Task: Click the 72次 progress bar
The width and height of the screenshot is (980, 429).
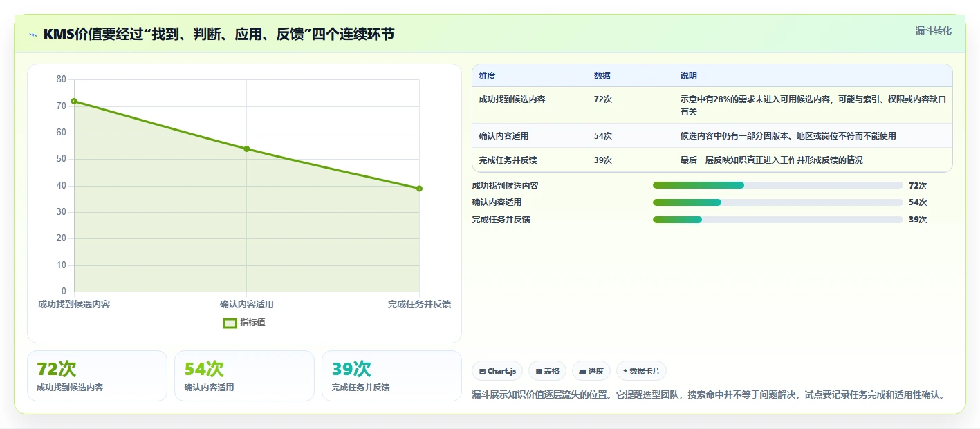Action: [x=777, y=185]
